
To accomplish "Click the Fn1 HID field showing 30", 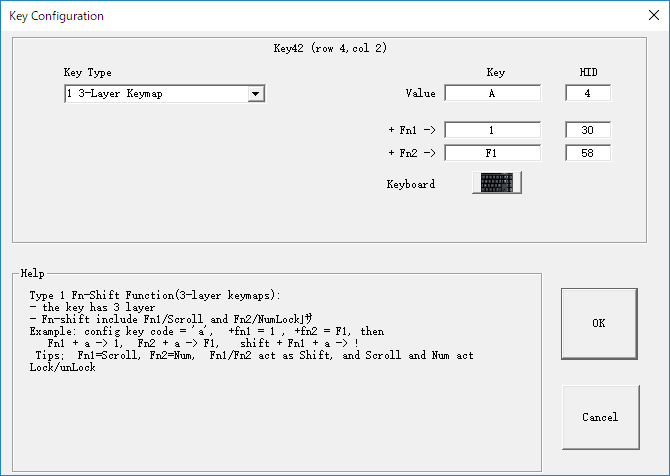I will [x=588, y=130].
